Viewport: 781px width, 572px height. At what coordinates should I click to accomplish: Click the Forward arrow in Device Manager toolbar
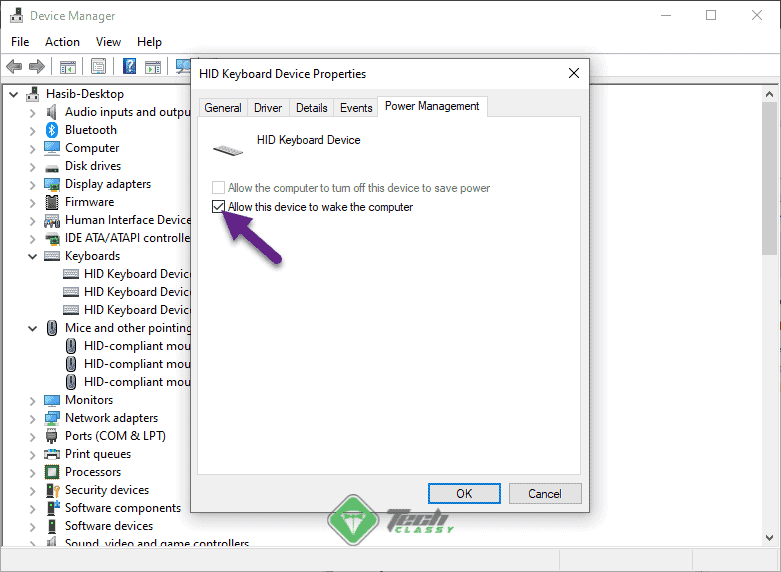coord(37,66)
